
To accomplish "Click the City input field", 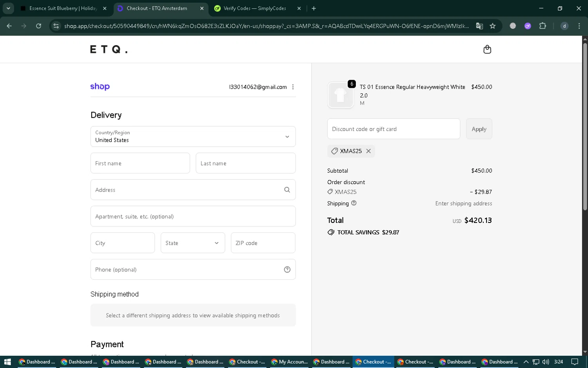I will (123, 243).
